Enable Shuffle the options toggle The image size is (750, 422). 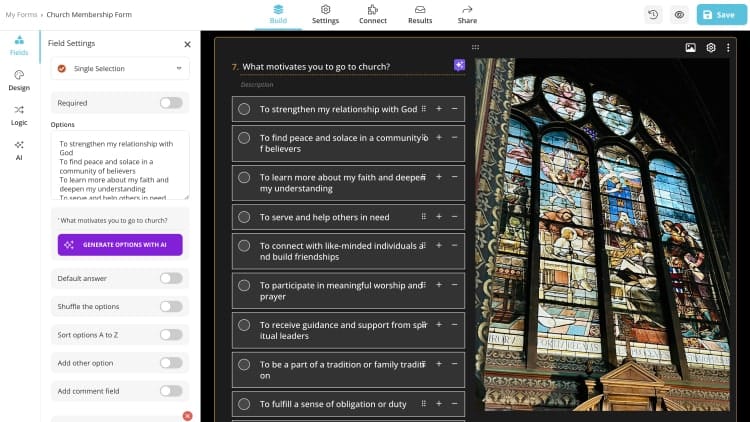coord(171,306)
